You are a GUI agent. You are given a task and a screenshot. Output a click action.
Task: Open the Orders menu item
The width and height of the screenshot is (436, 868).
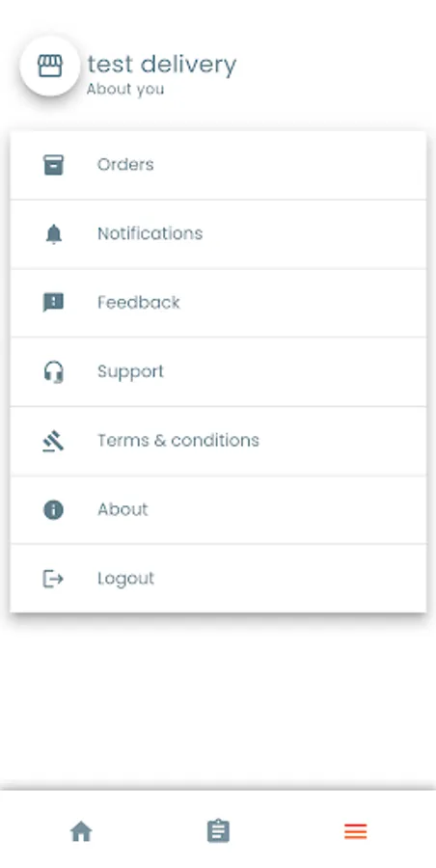[218, 165]
